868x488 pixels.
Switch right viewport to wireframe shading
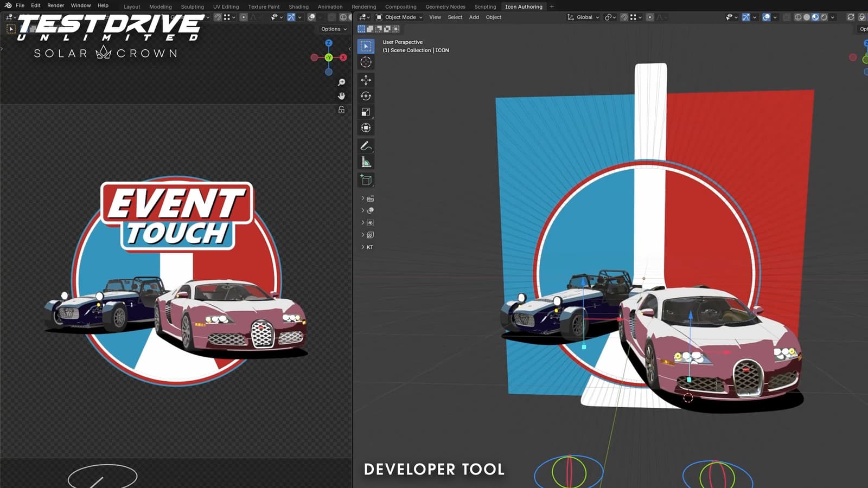point(798,17)
